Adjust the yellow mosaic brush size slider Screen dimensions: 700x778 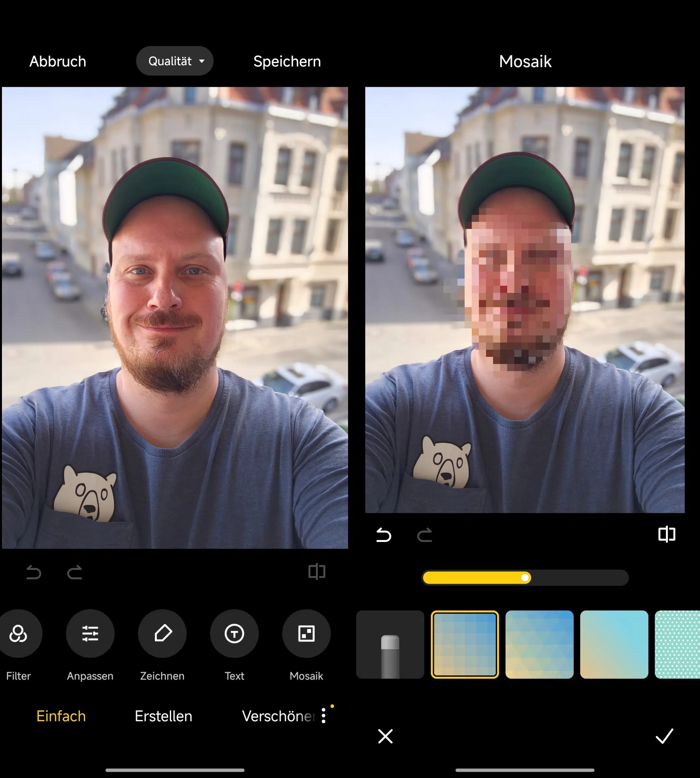click(525, 578)
